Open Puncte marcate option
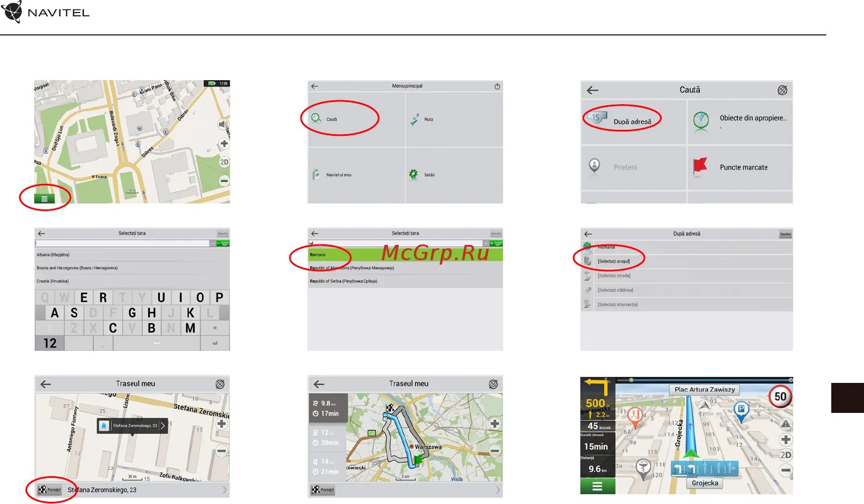 coord(740,167)
